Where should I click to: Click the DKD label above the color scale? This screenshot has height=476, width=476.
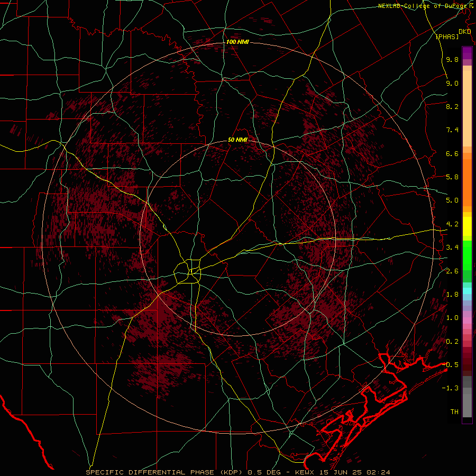(465, 32)
